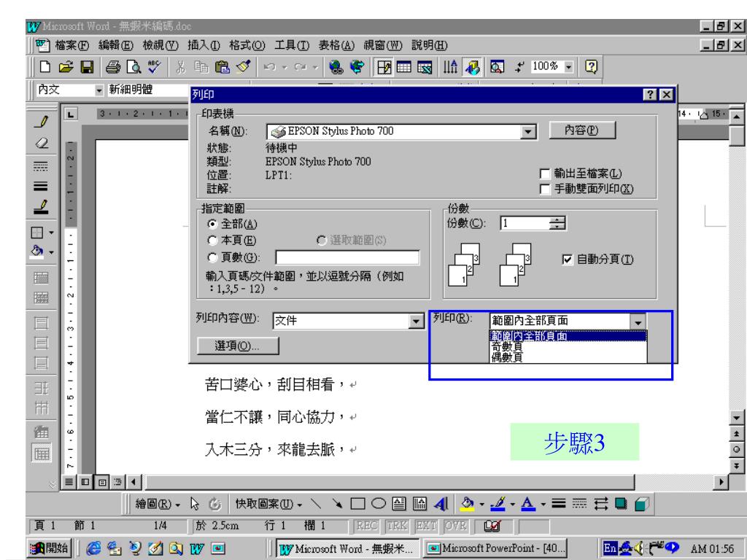Open the 檔案(F) menu
Viewport: 747px width, 560px height.
click(72, 45)
